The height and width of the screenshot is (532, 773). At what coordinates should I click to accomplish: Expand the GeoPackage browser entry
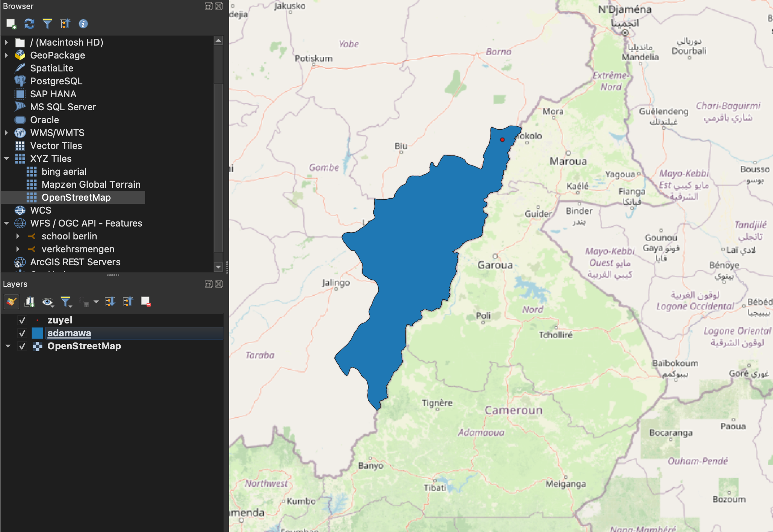point(6,55)
